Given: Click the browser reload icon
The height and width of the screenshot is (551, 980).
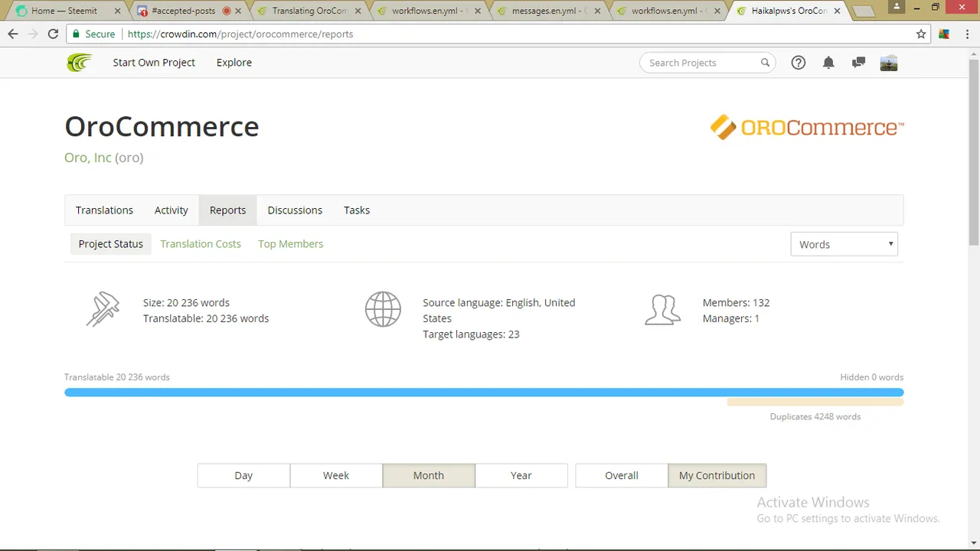Looking at the screenshot, I should 53,34.
